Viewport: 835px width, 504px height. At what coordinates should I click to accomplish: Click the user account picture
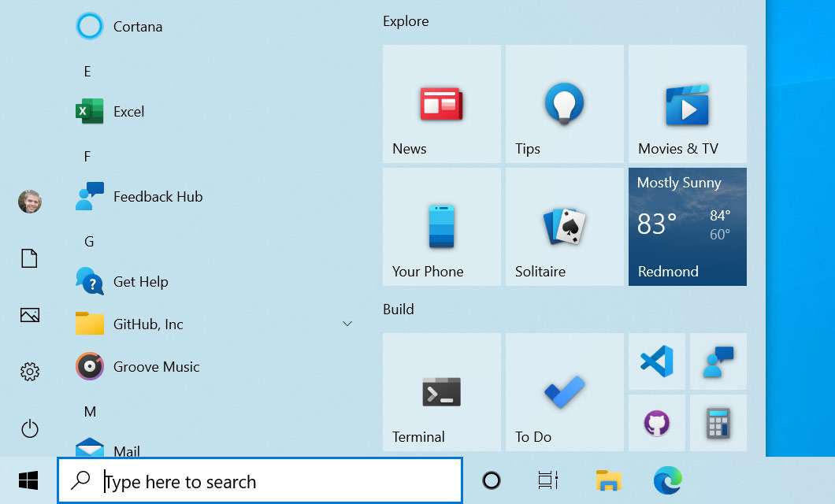tap(30, 202)
